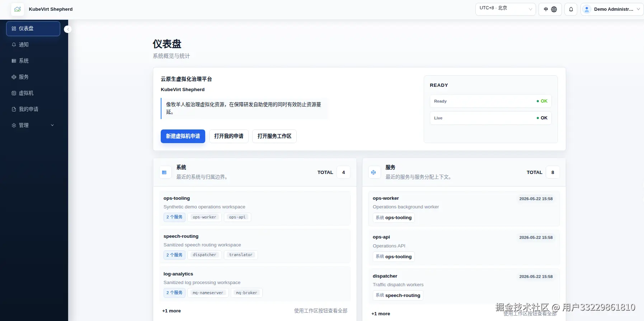The height and width of the screenshot is (321, 644).
Task: Click the ops-worker tag under ops-tooling
Action: pyautogui.click(x=205, y=217)
